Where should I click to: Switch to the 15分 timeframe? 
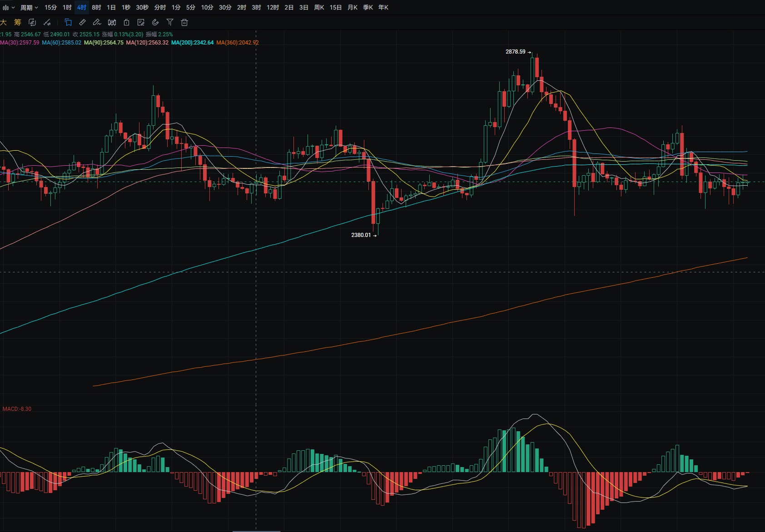50,8
